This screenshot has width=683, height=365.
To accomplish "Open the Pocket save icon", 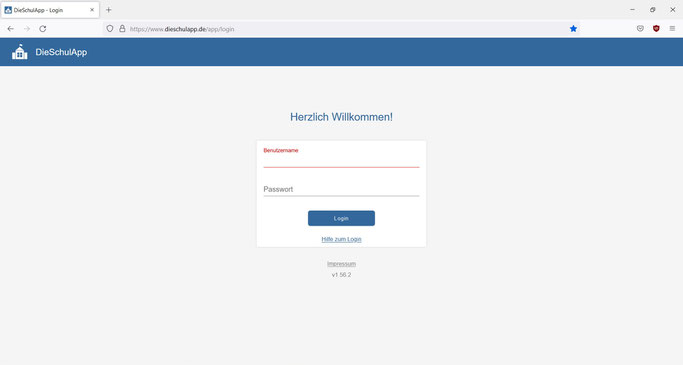I will pyautogui.click(x=640, y=29).
